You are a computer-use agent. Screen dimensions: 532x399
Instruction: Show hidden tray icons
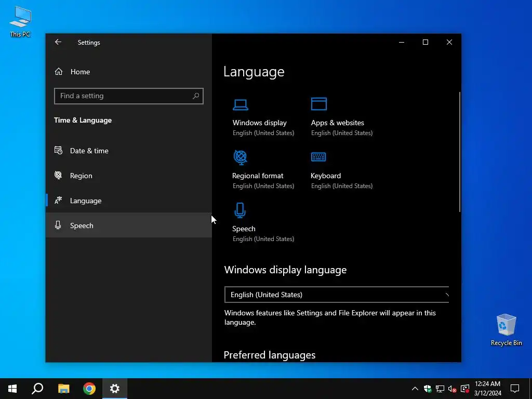[x=415, y=389]
